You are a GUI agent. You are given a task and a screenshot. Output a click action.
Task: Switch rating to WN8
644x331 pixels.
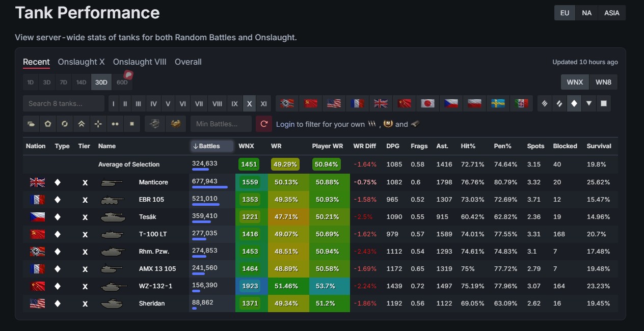pos(603,82)
